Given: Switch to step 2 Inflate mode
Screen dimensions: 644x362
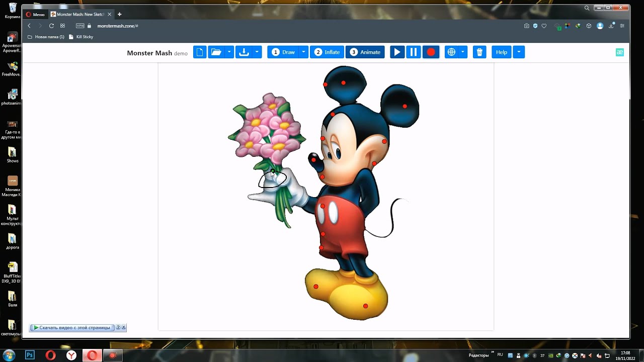Looking at the screenshot, I should point(327,52).
